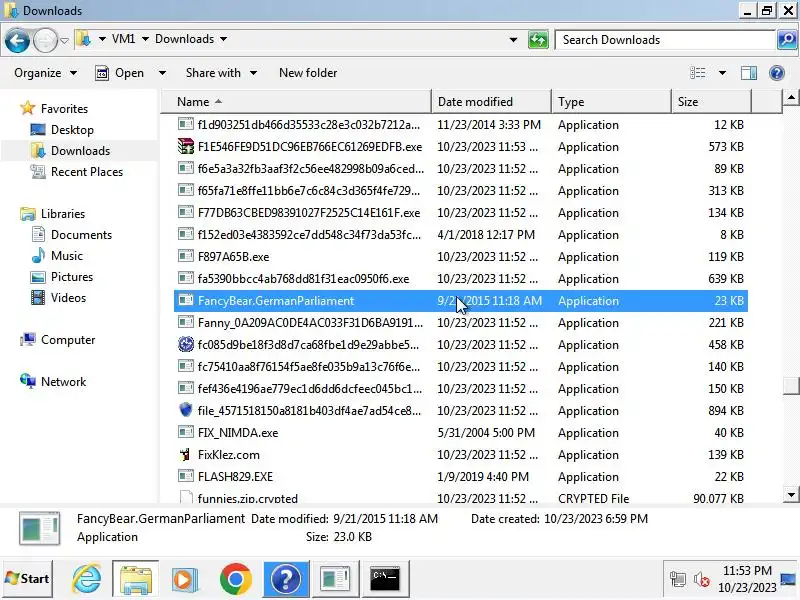Select the F1E546FE9D51DC96EB766EC61269EDFB.exe file icon
Image resolution: width=800 pixels, height=600 pixels.
click(x=186, y=147)
